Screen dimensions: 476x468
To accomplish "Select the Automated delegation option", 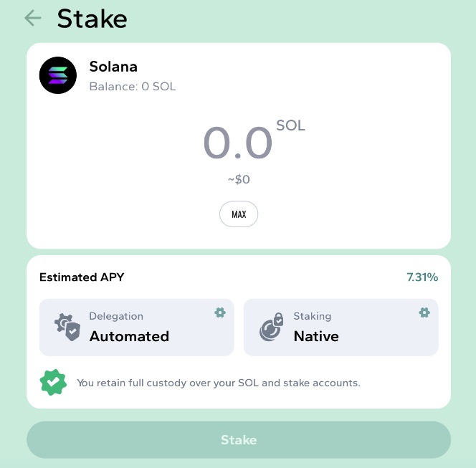I will tap(129, 336).
